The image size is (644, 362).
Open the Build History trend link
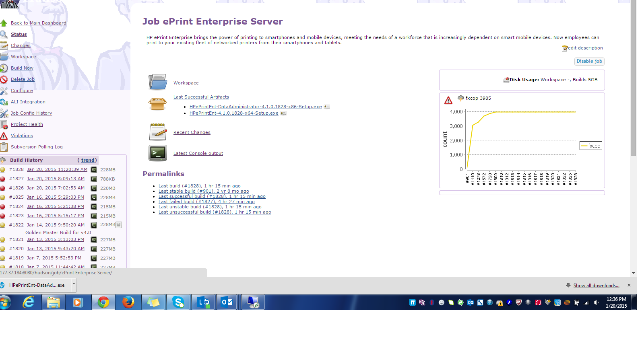88,160
